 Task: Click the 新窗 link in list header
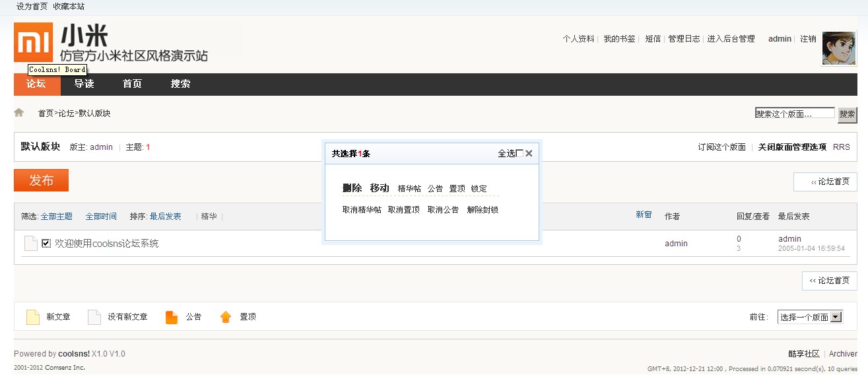pyautogui.click(x=644, y=215)
